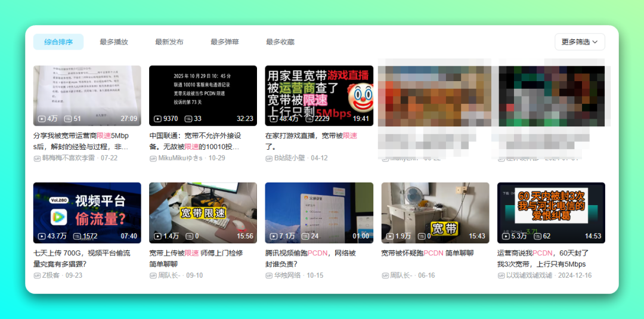Open the uploader name 周队长- dated 06-16
Screen dimensions: 644x319
(401, 275)
